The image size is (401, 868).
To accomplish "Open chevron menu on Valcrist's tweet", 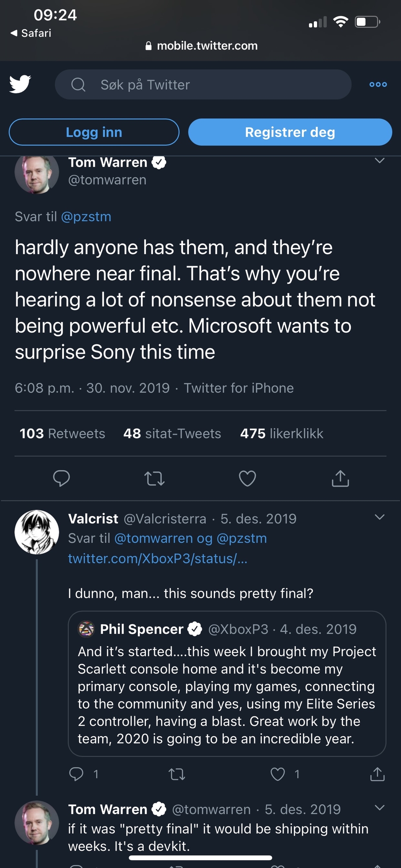I will pyautogui.click(x=379, y=517).
